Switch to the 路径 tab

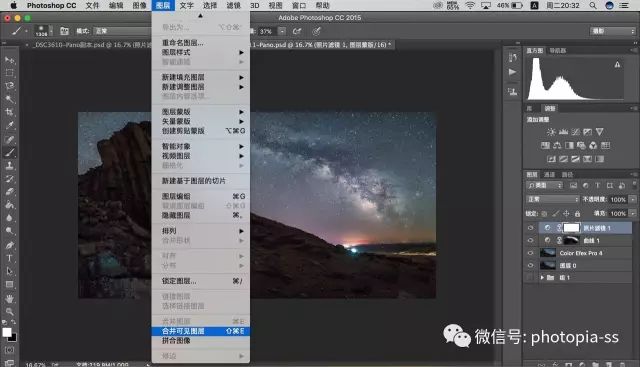[567, 174]
